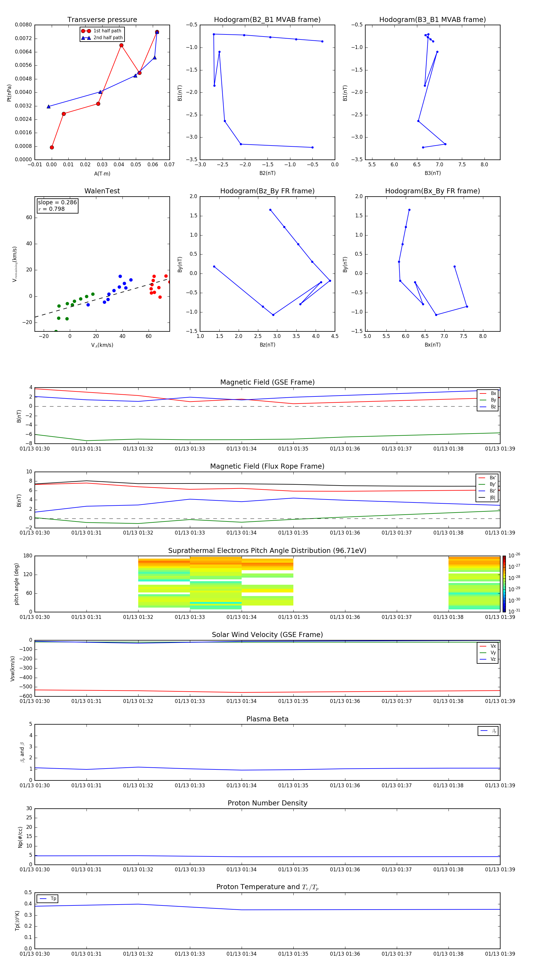
Task: Click the βp legend in Plasma Beta plot
Action: [488, 731]
